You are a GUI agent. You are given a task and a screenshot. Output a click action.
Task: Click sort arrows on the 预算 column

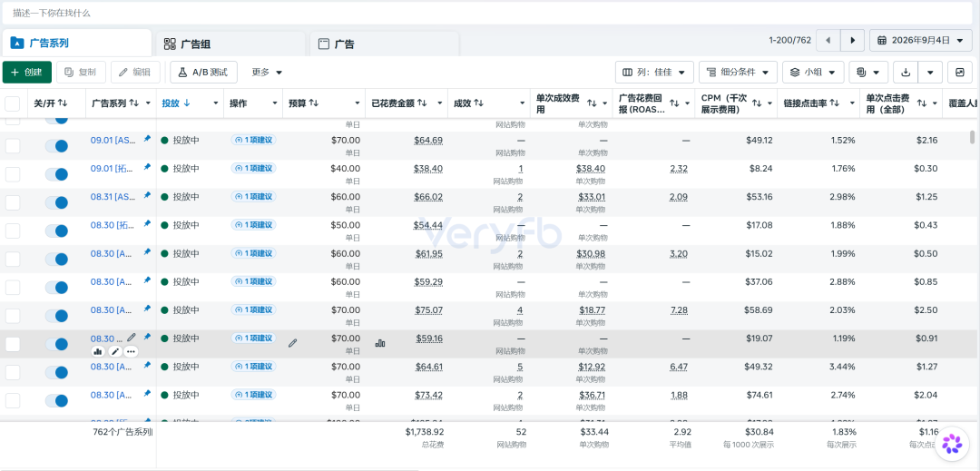pyautogui.click(x=314, y=103)
